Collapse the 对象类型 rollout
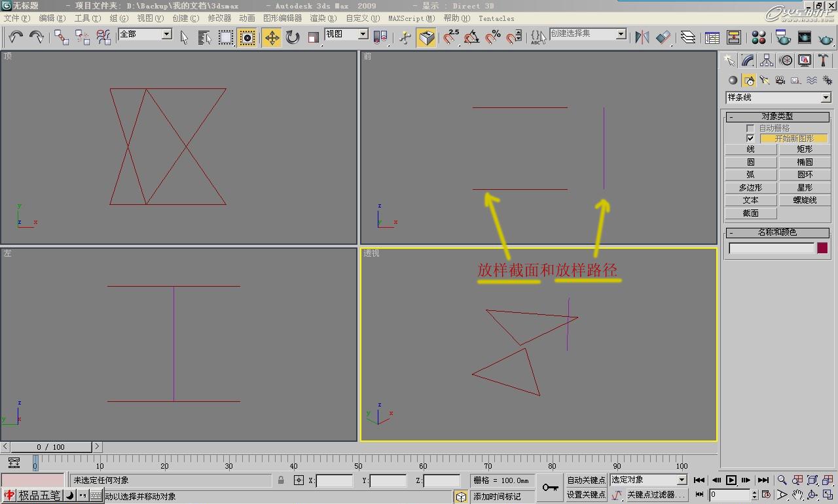 [x=778, y=117]
